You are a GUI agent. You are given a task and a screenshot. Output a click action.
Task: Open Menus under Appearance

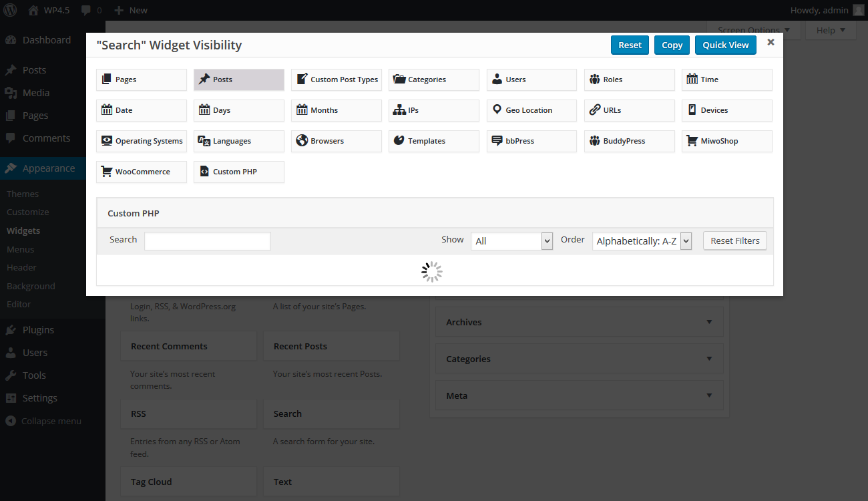pos(20,249)
